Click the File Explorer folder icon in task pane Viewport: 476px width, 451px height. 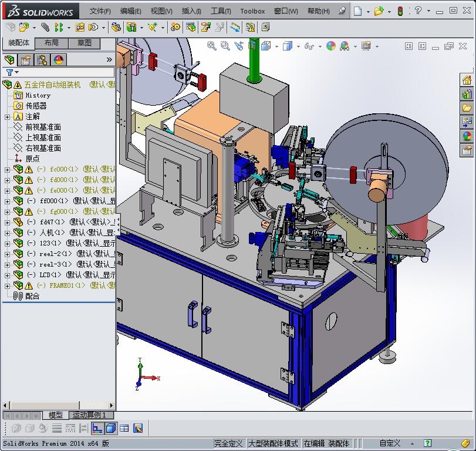pyautogui.click(x=467, y=108)
